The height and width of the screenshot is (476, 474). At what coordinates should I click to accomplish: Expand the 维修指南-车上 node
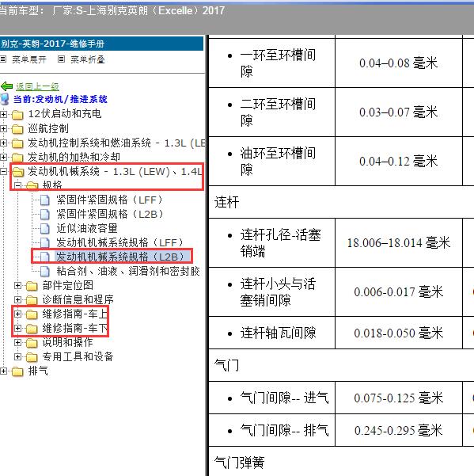point(18,314)
